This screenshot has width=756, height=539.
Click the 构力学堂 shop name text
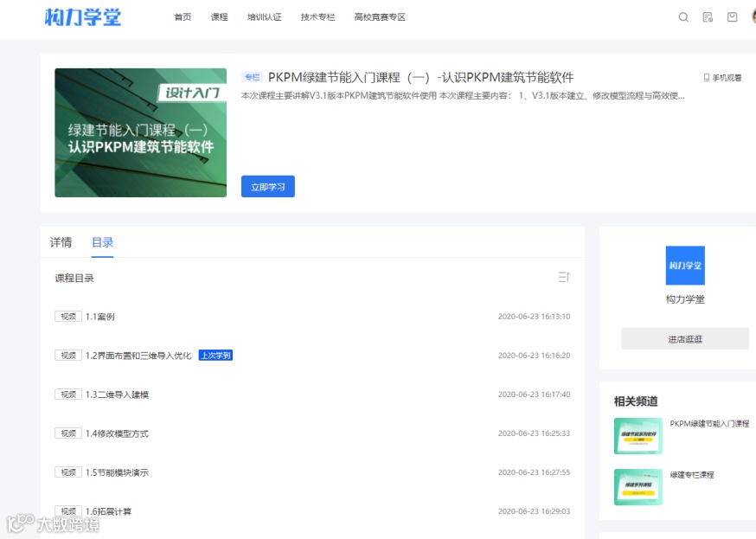[685, 299]
